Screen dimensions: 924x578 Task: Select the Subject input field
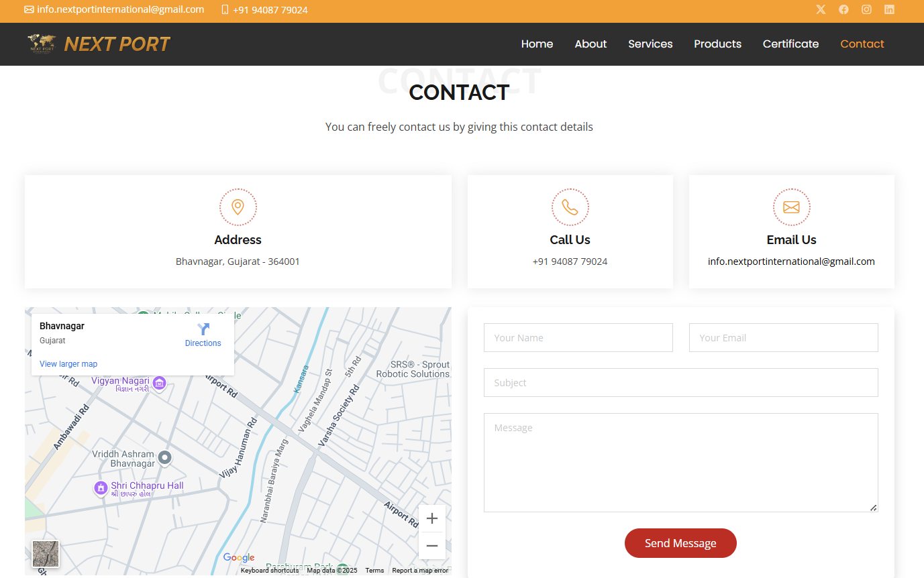(x=680, y=383)
